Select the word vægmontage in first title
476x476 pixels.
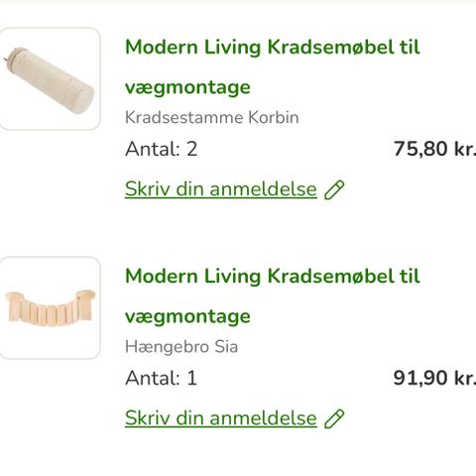coord(187,87)
